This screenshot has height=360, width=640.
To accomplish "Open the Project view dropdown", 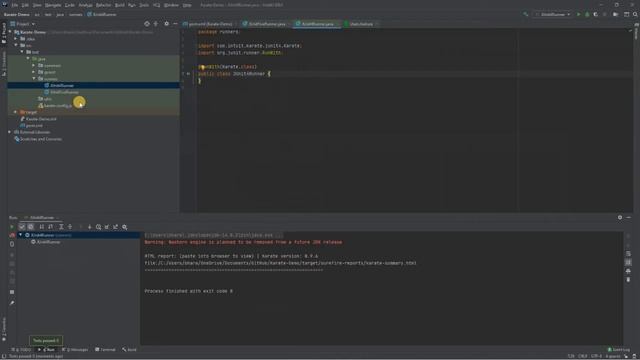I will coord(23,24).
